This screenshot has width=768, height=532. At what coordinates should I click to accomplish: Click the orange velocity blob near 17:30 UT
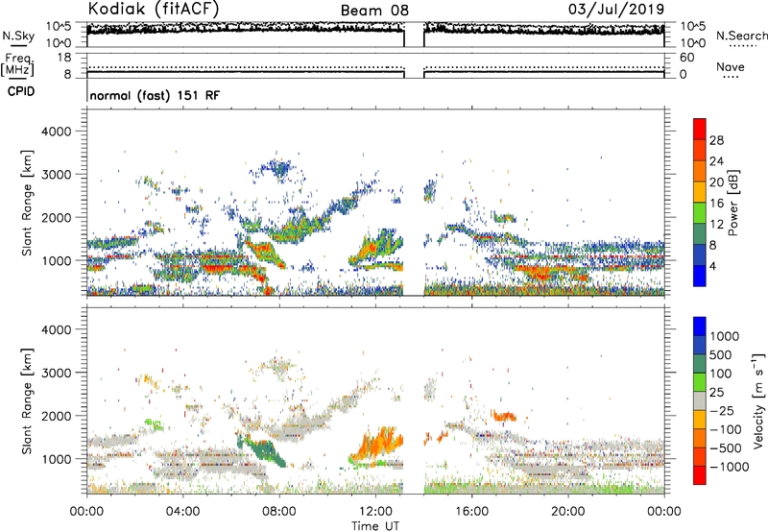tap(504, 417)
